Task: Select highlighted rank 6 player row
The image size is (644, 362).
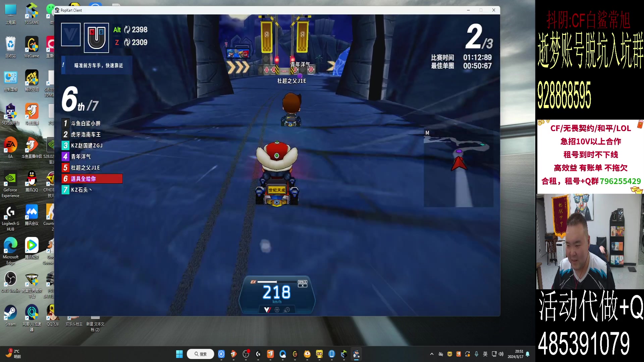Action: [92, 179]
